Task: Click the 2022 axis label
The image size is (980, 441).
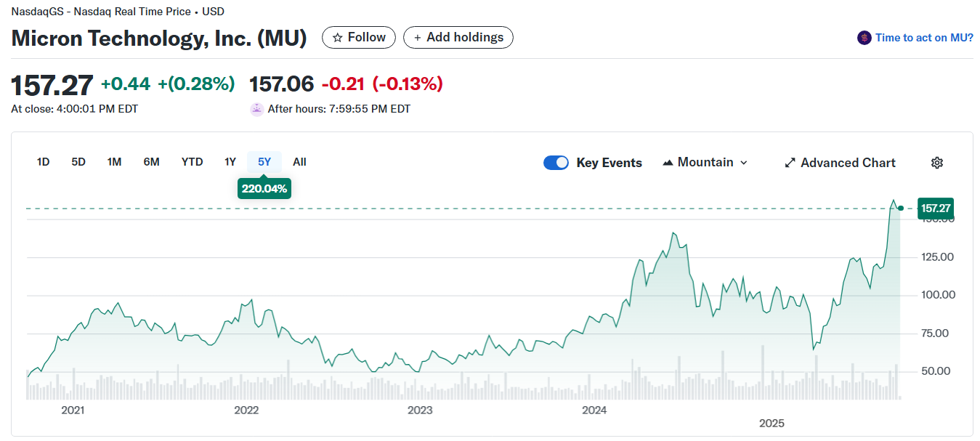Action: (x=246, y=410)
